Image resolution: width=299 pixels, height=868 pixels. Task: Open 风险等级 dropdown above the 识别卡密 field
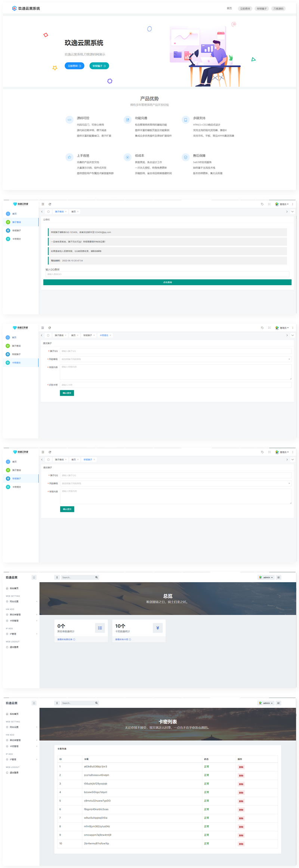175,359
